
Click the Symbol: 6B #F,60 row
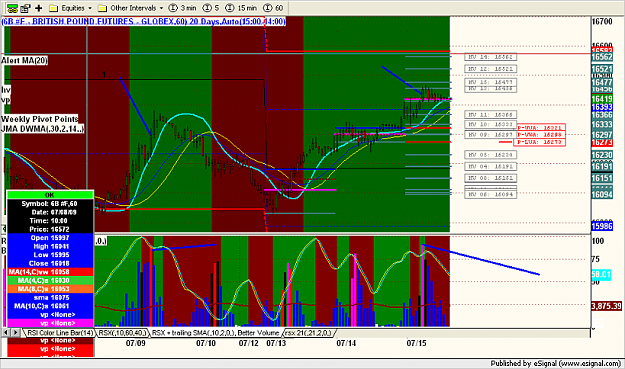point(50,204)
